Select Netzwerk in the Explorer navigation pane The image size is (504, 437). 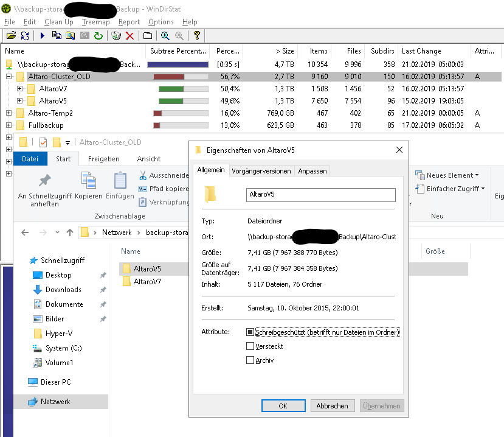(61, 402)
